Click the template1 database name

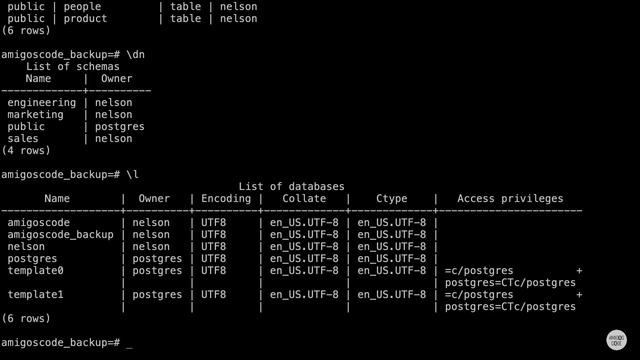click(x=36, y=295)
